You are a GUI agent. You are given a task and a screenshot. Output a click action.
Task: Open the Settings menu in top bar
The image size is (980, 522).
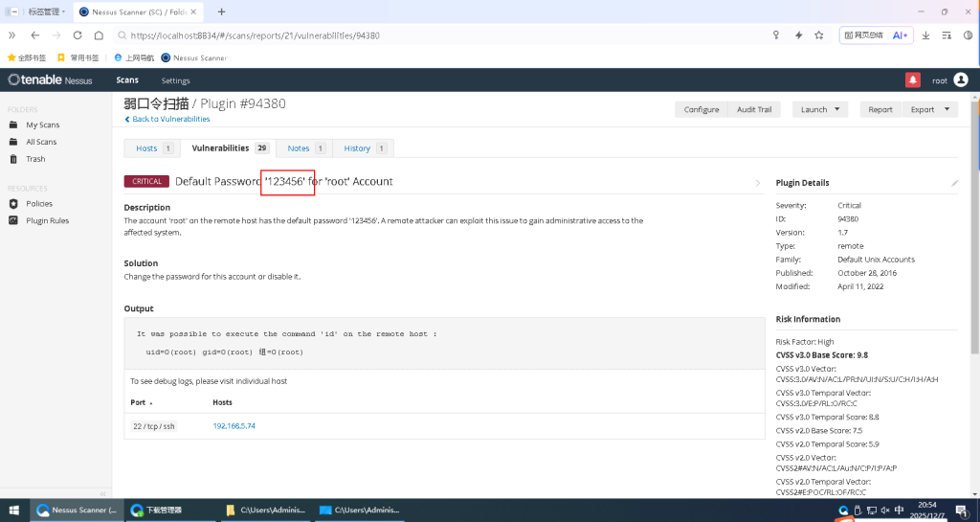(175, 80)
